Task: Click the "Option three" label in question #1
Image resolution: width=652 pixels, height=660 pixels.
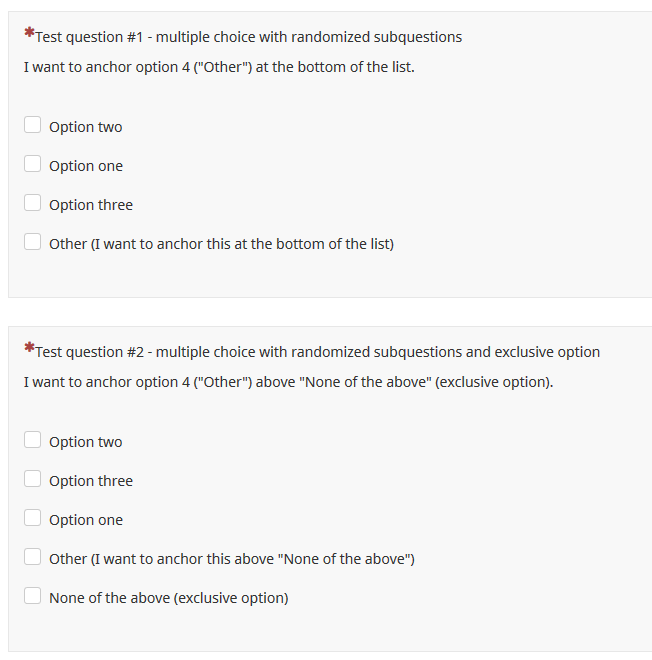Action: click(x=91, y=205)
